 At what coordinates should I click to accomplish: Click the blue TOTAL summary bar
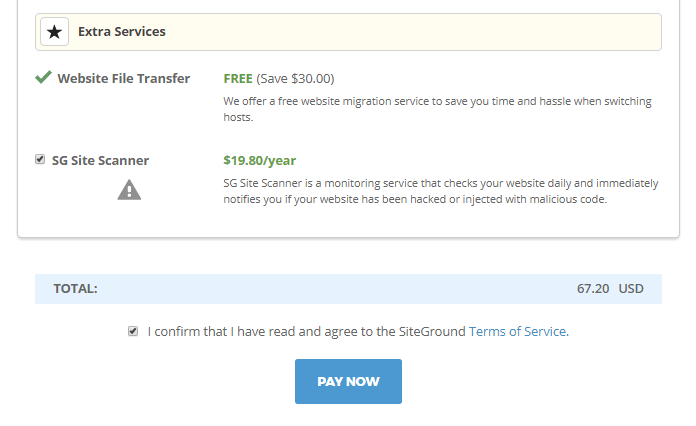pos(348,289)
